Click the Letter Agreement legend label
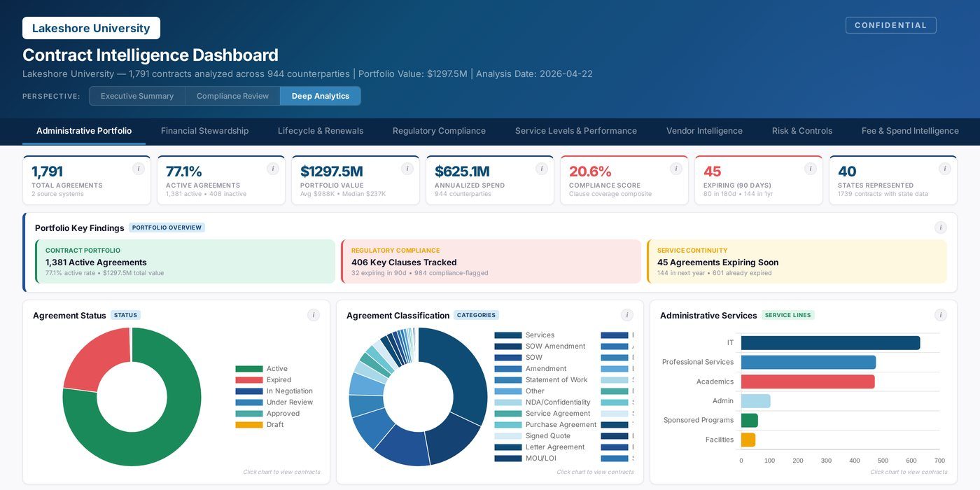This screenshot has width=980, height=490. pyautogui.click(x=555, y=447)
